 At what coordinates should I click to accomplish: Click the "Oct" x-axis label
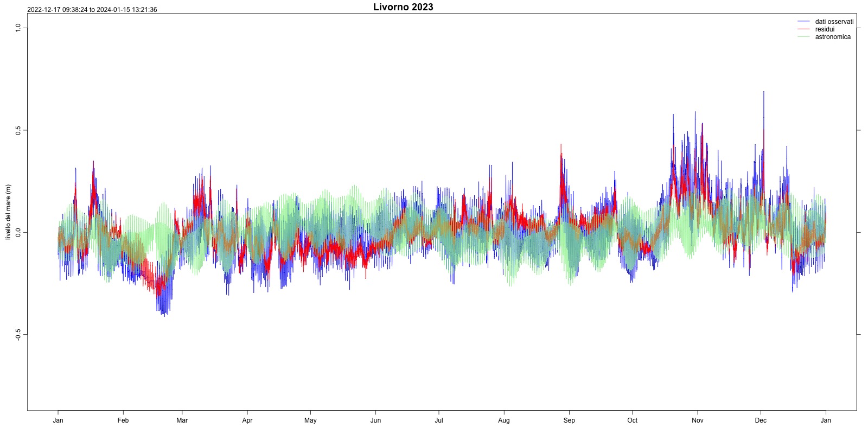click(633, 420)
